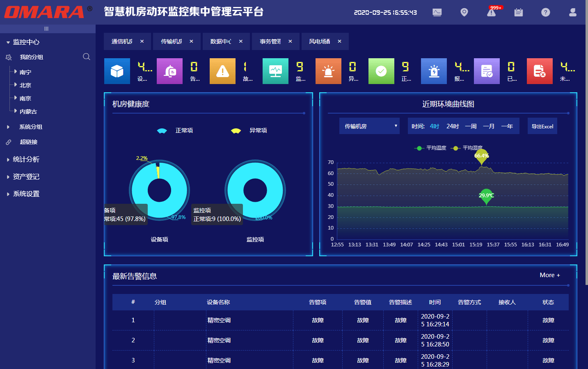
Task: Switch to the 风电场酒 tab
Action: click(320, 41)
